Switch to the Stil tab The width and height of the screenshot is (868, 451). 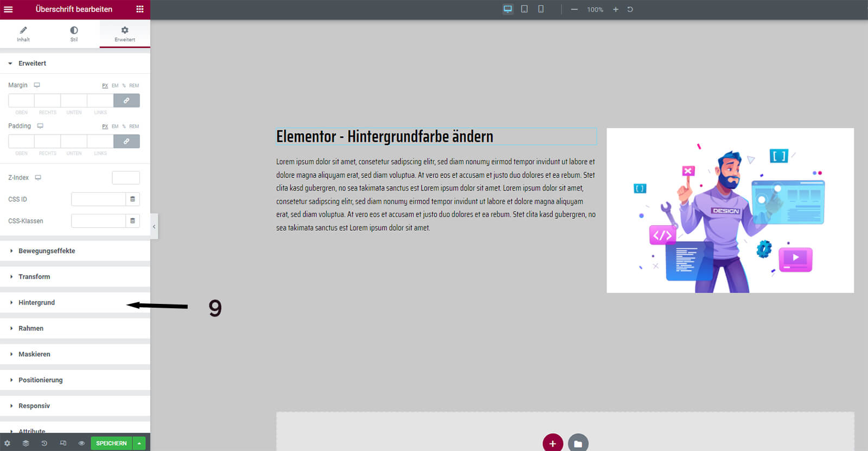(x=74, y=34)
